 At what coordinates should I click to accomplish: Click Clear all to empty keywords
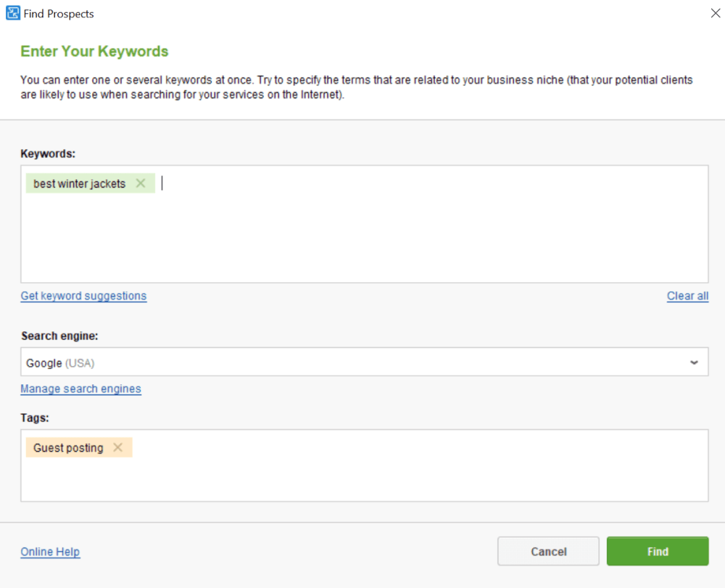[x=687, y=296]
